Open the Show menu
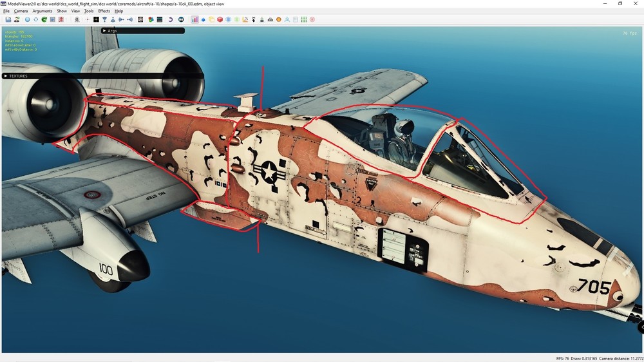 (62, 11)
